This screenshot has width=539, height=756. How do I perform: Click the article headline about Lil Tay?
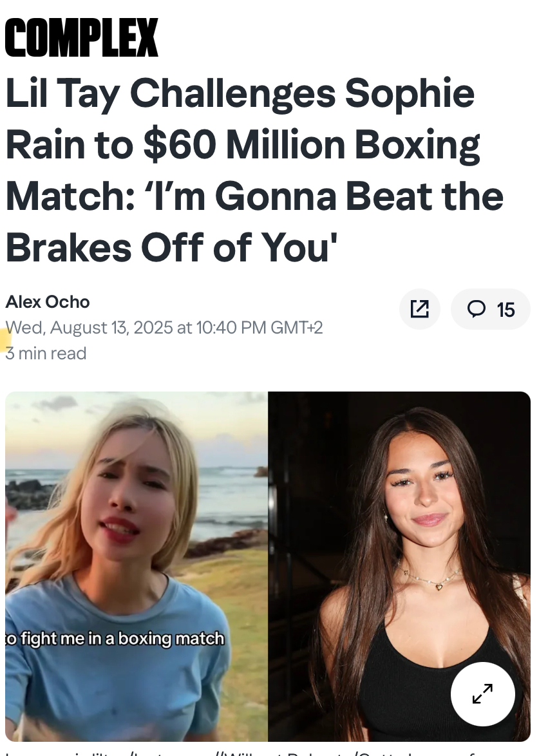tap(254, 170)
